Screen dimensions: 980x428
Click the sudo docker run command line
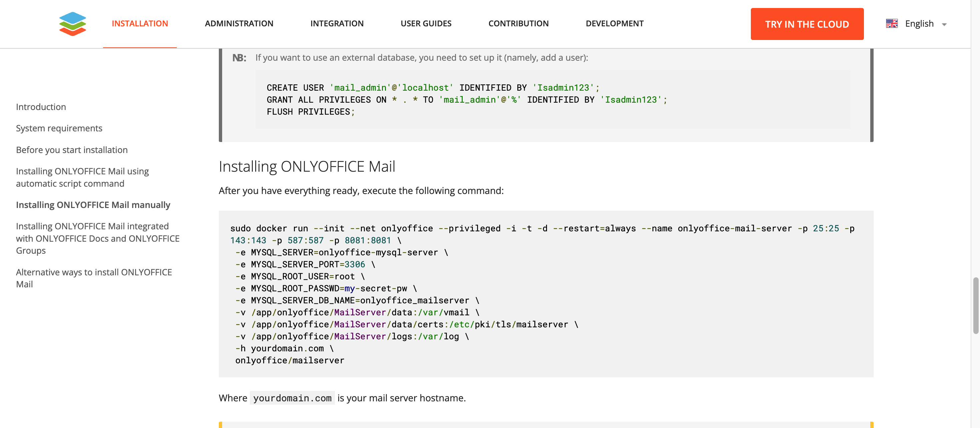pos(542,228)
